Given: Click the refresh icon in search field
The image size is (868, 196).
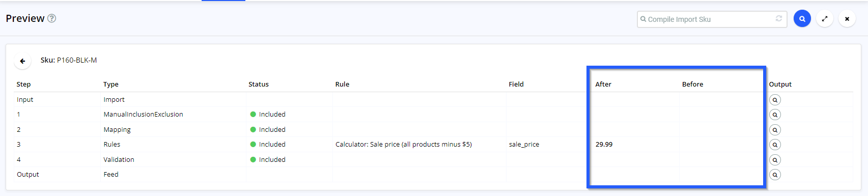Looking at the screenshot, I should [x=778, y=19].
